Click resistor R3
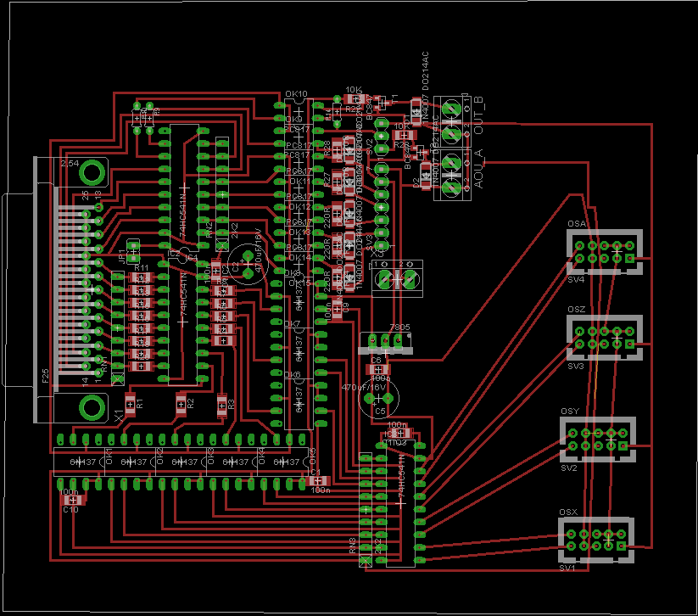Image resolution: width=698 pixels, height=616 pixels. click(x=222, y=404)
